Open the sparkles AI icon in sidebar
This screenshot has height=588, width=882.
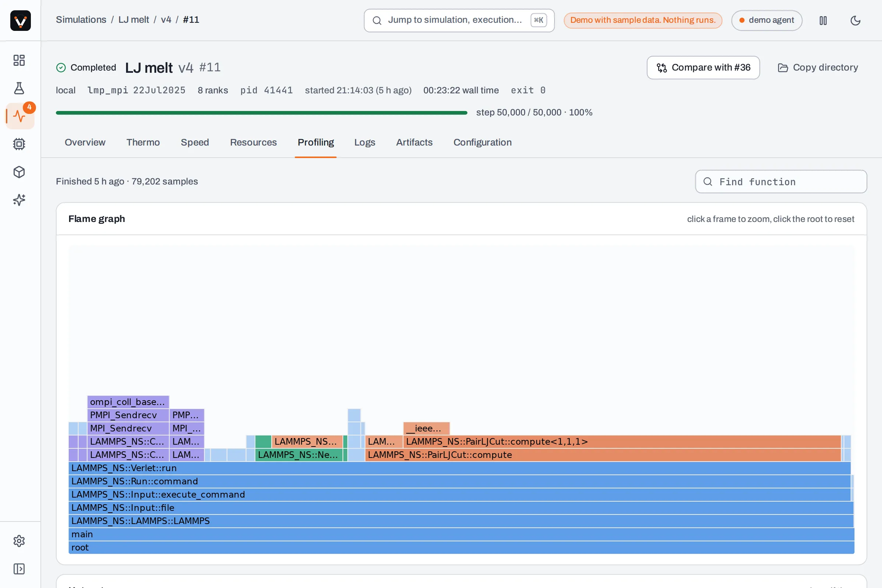[19, 200]
